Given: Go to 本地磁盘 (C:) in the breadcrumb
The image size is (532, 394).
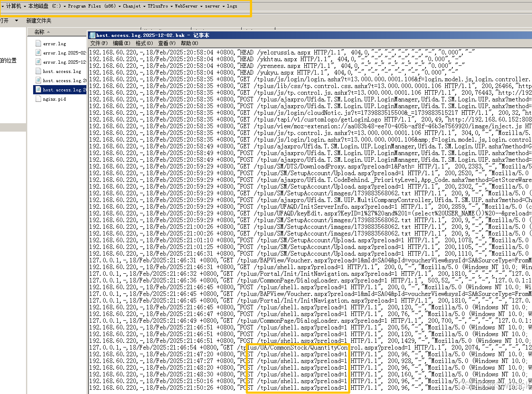Looking at the screenshot, I should (x=44, y=6).
